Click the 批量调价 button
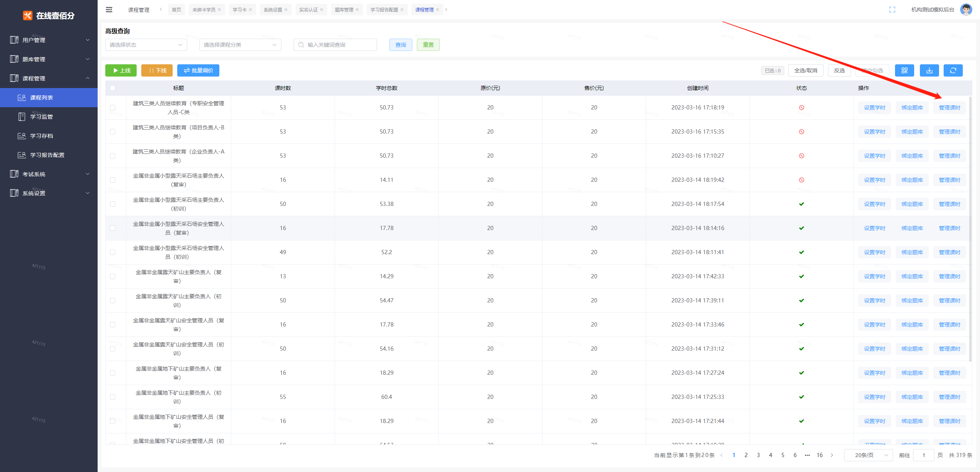Image resolution: width=980 pixels, height=472 pixels. pyautogui.click(x=198, y=70)
